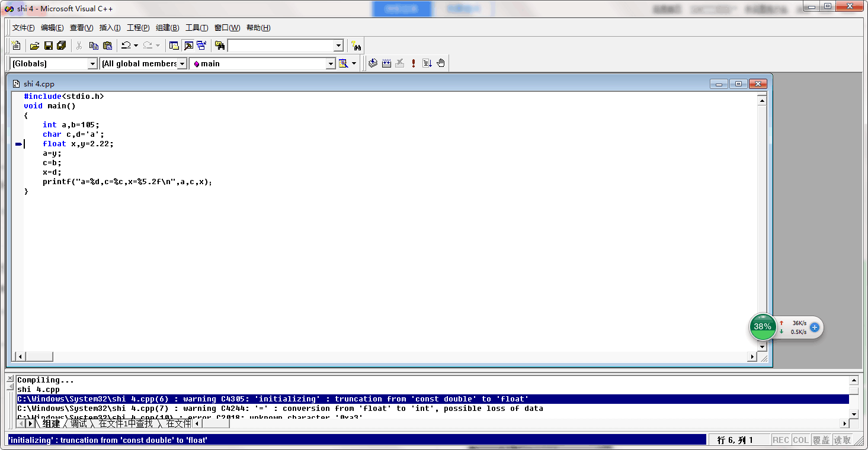This screenshot has height=450, width=868.
Task: Open the 查看(V) menu
Action: pyautogui.click(x=81, y=28)
